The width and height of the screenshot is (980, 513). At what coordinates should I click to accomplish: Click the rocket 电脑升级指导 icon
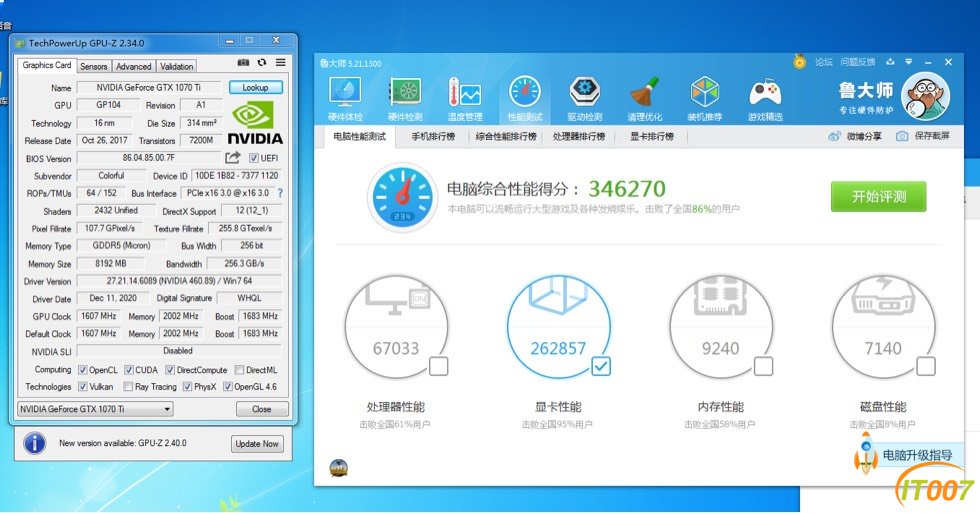[865, 454]
